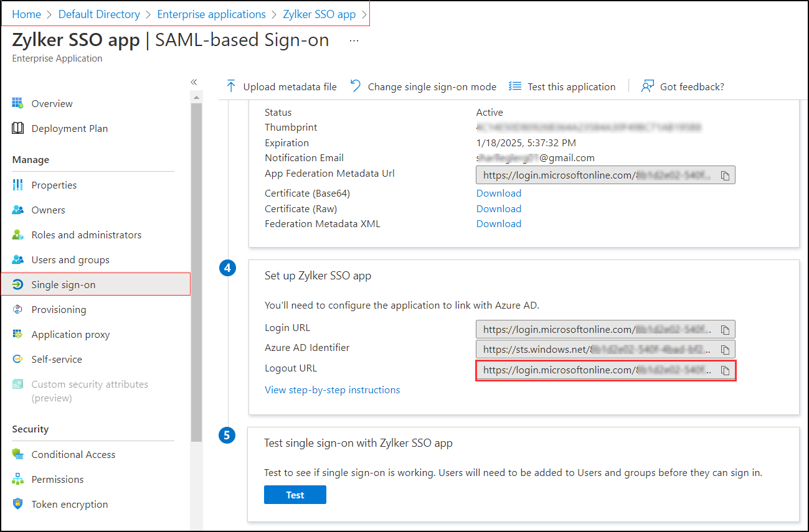809x532 pixels.
Task: Click the Token encryption shield icon
Action: pyautogui.click(x=18, y=504)
